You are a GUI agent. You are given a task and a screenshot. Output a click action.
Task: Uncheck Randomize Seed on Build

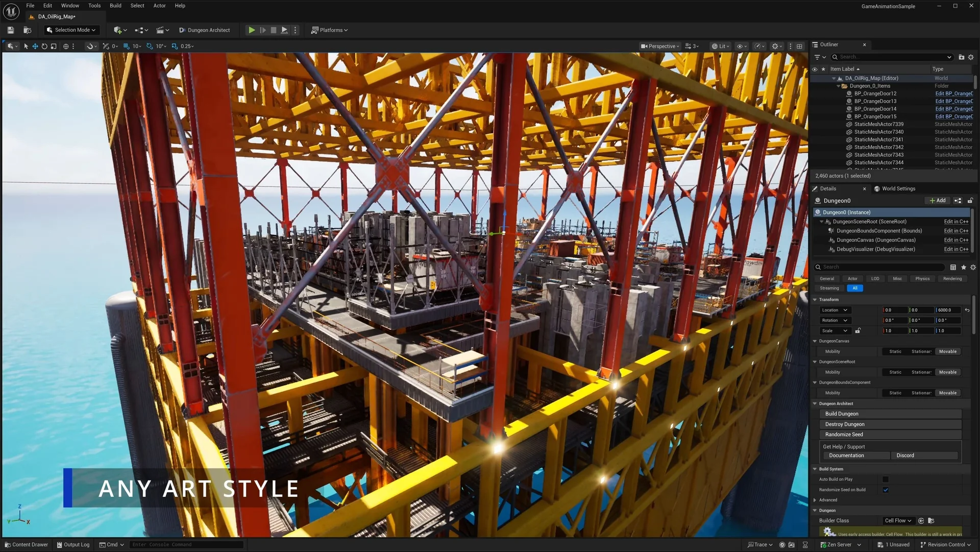(886, 490)
